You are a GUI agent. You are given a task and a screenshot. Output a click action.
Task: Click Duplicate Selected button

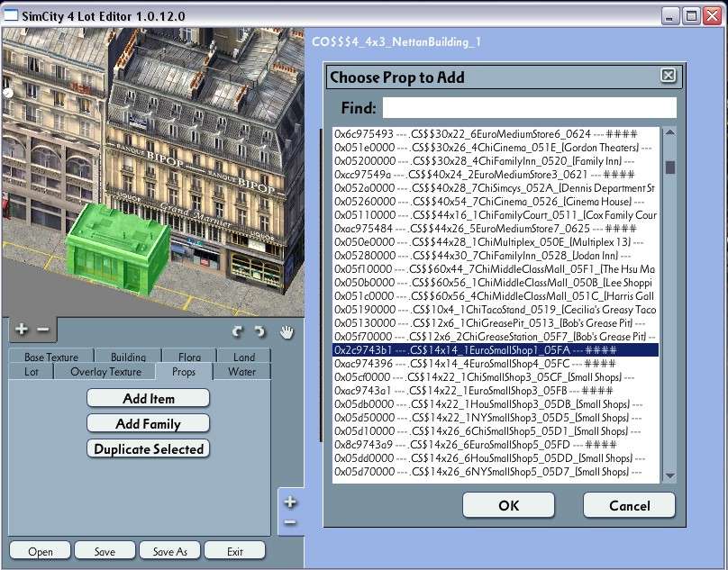[x=148, y=448]
